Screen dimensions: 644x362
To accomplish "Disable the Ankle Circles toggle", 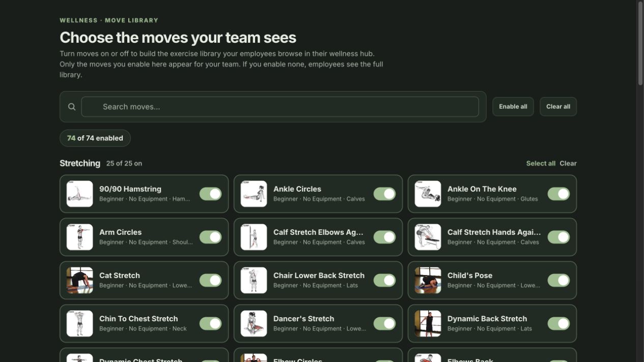I will coord(384,194).
